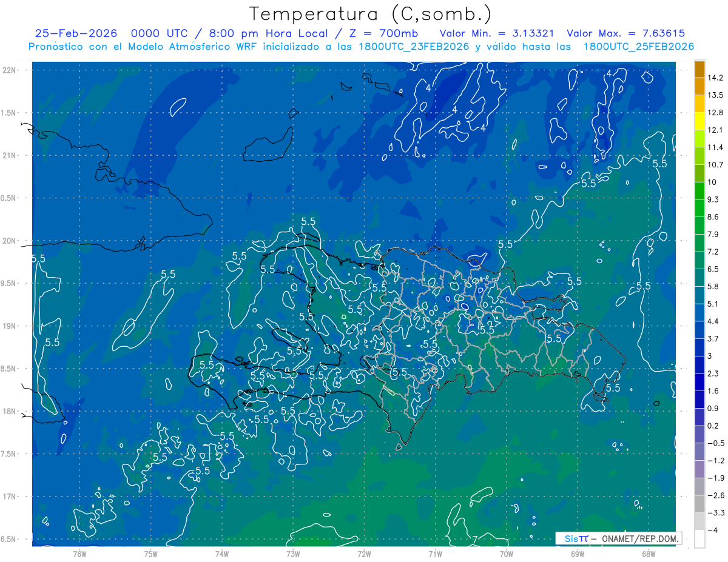The image size is (728, 562).
Task: Click the '71W' longitude axis label
Action: (x=435, y=554)
